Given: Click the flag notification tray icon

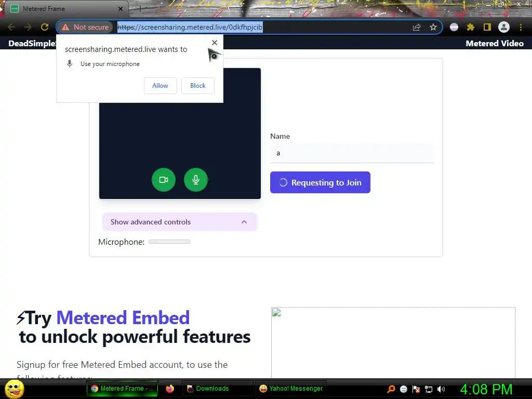Looking at the screenshot, I should click(x=416, y=389).
